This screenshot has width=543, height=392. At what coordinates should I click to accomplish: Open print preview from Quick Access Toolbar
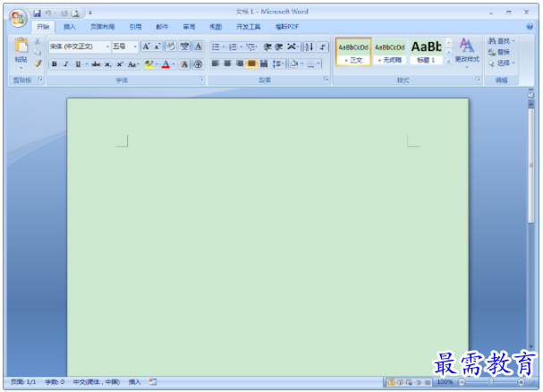point(75,13)
